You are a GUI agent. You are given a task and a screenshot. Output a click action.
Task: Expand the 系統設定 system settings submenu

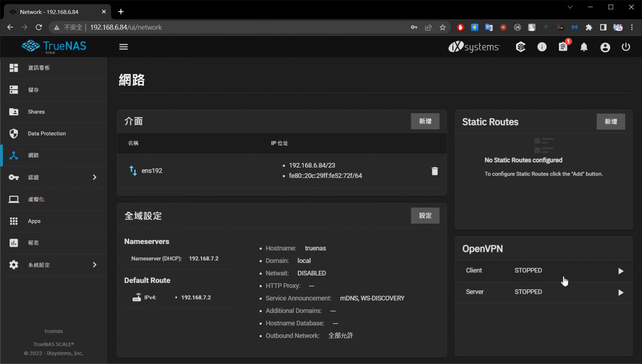pyautogui.click(x=94, y=265)
